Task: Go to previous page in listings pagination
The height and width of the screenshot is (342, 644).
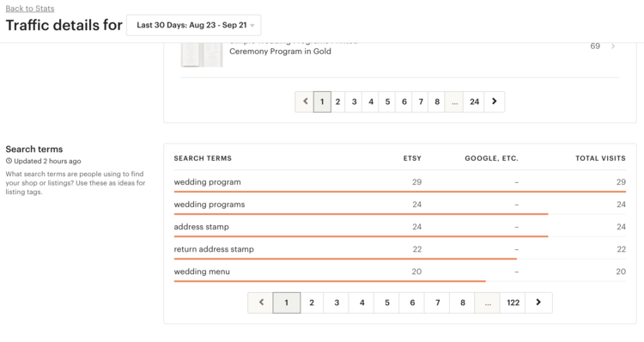Action: pos(305,101)
